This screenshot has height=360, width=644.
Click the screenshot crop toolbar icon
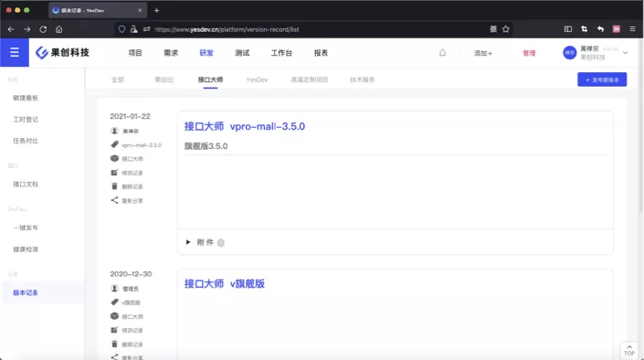(x=584, y=28)
